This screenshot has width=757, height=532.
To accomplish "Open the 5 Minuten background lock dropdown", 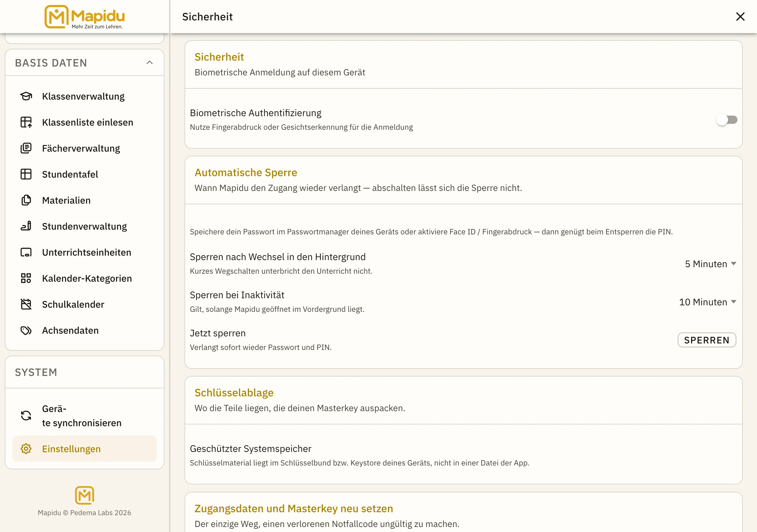I will [711, 264].
